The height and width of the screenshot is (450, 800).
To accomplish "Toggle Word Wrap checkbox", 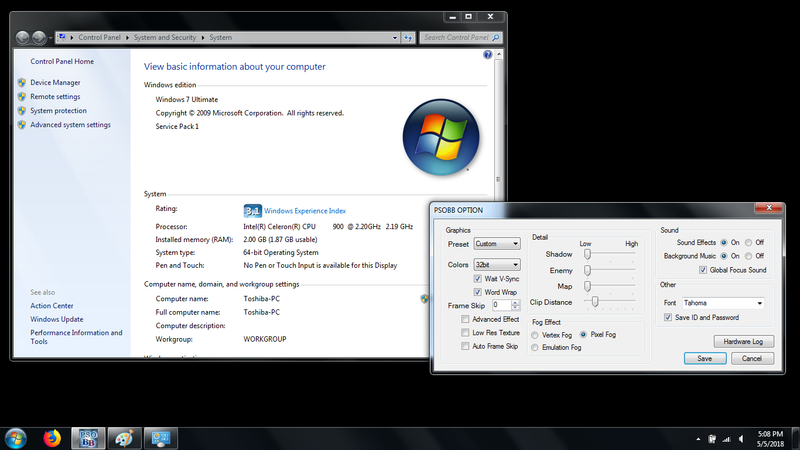I will point(478,292).
